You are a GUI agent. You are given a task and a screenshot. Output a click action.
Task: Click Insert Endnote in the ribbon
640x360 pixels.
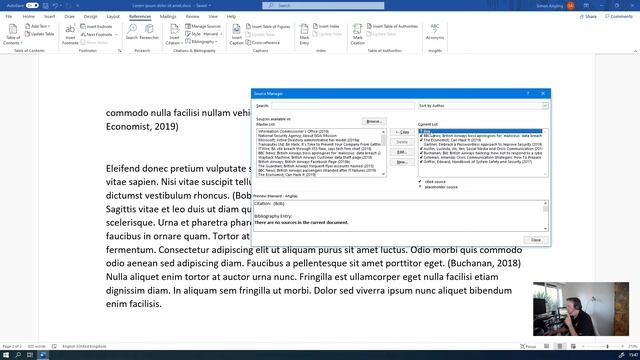click(x=96, y=26)
